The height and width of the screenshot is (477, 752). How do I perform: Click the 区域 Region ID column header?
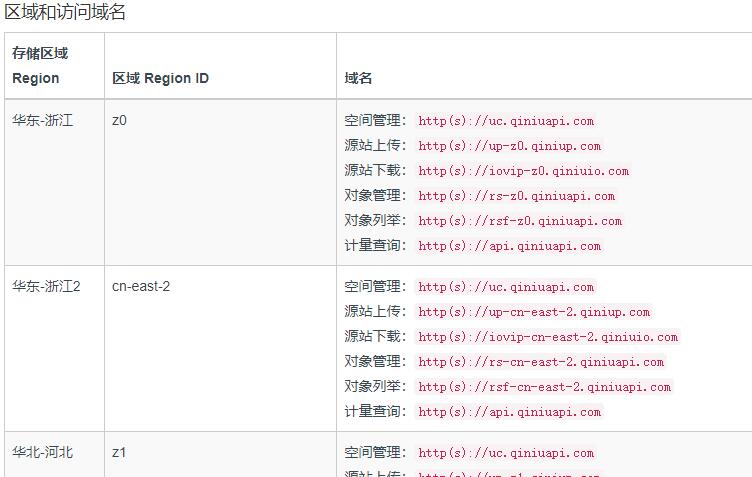(x=160, y=78)
